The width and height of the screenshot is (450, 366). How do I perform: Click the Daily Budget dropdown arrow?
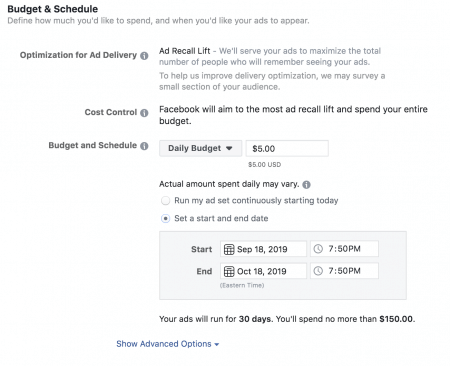[x=229, y=148]
